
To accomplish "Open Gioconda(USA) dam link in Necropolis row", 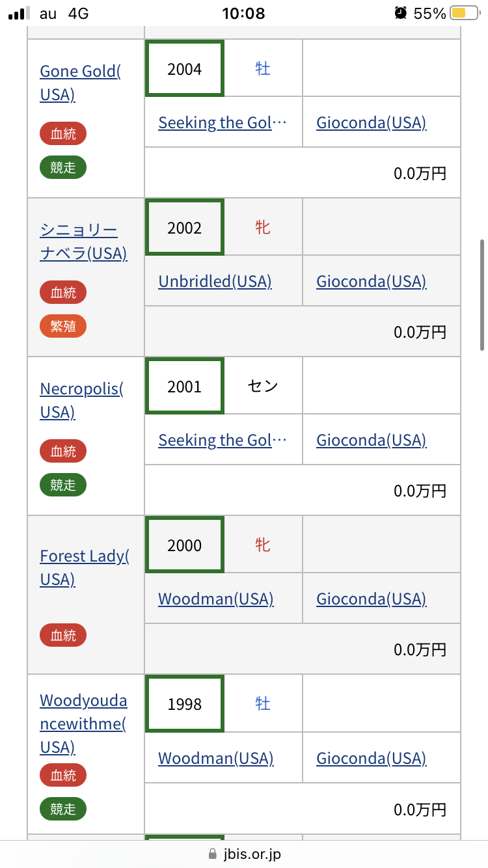I will (x=371, y=440).
